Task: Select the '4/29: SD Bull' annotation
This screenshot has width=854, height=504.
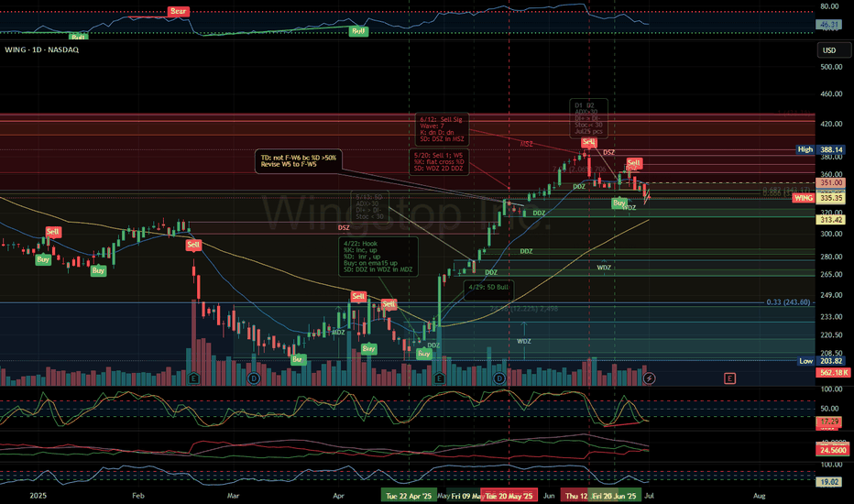Action: [x=488, y=287]
